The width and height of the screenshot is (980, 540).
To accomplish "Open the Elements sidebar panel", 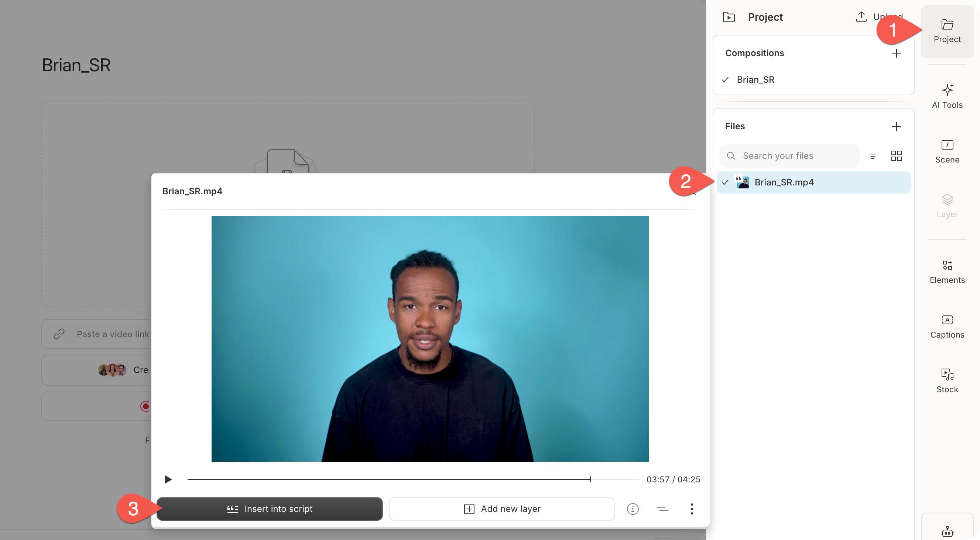I will coord(947,272).
